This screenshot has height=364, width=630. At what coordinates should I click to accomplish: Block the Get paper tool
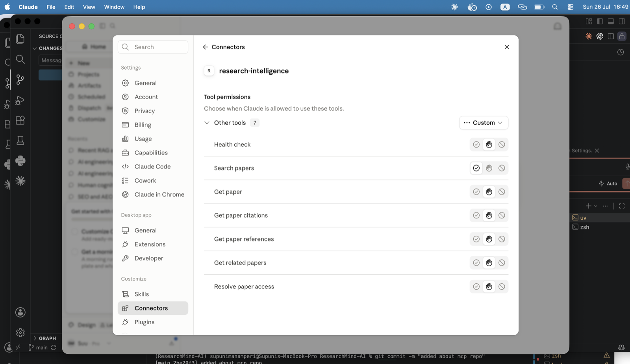pos(502,192)
